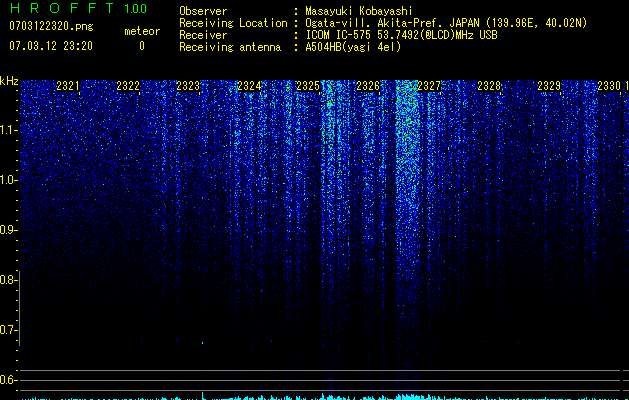The height and width of the screenshot is (400, 629).
Task: Click the meteor count value 0
Action: pos(142,46)
